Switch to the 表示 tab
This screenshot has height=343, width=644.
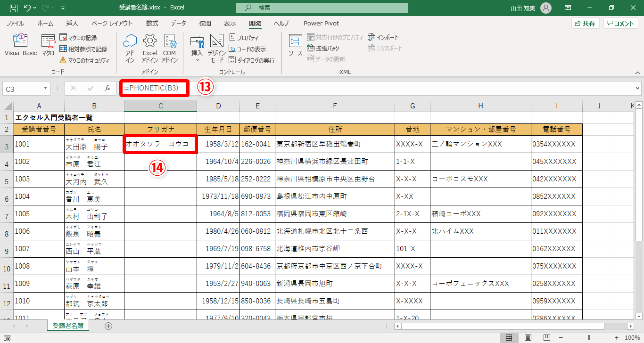click(x=230, y=23)
